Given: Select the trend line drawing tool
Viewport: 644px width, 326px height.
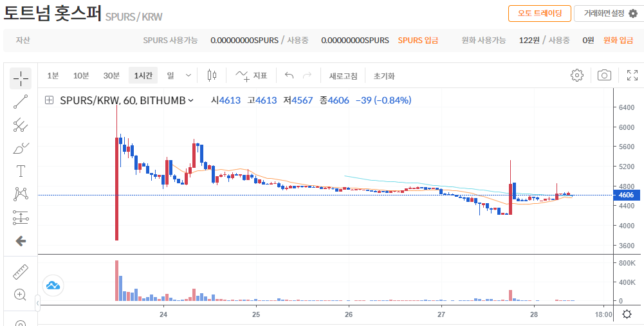Looking at the screenshot, I should coord(21,102).
